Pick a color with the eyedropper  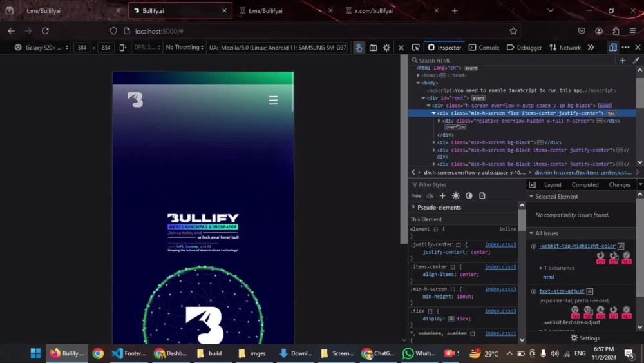pos(636,61)
